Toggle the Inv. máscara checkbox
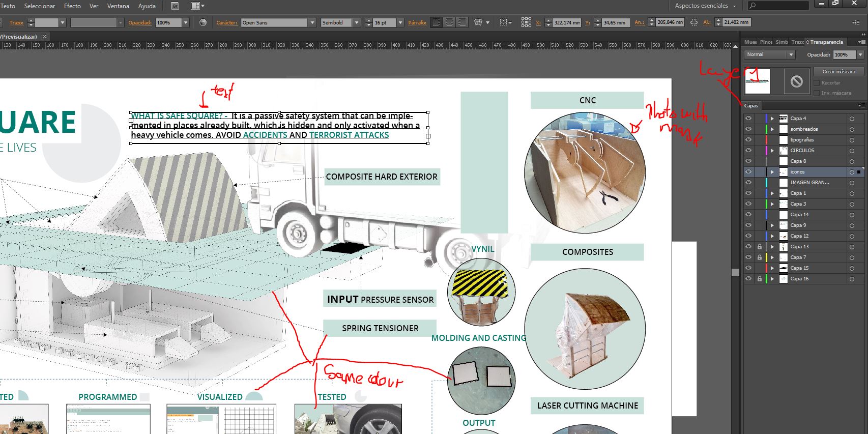 pyautogui.click(x=817, y=93)
